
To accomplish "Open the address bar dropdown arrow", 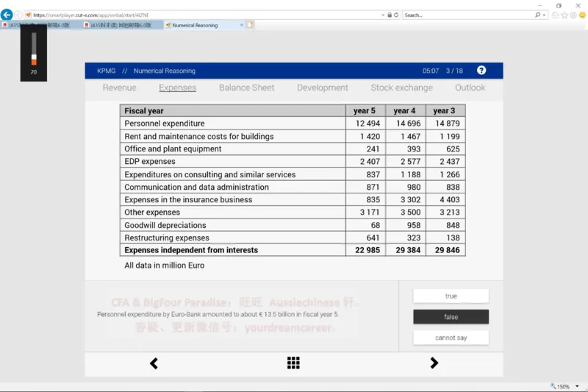I will 383,15.
